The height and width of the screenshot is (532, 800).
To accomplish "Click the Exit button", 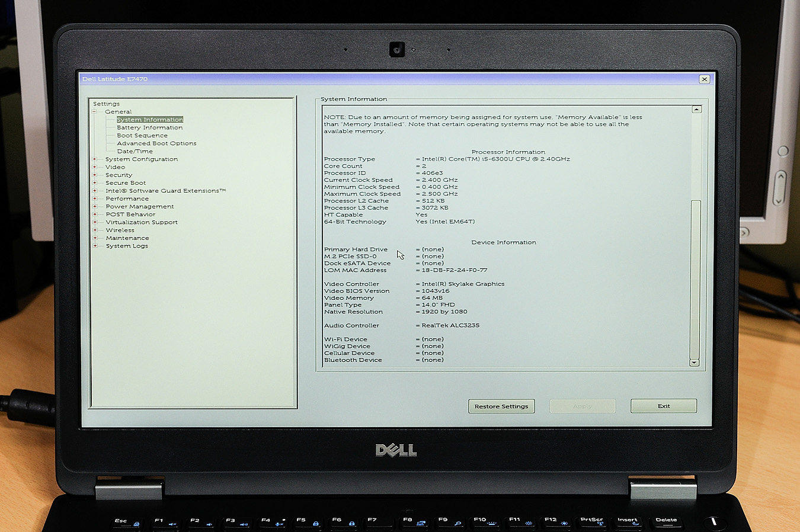I will tap(664, 406).
